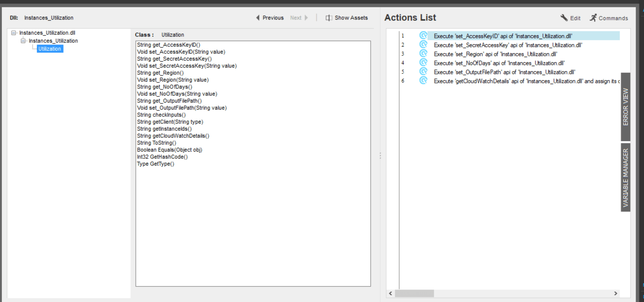Select the getCloudWatchDetails() method

[173, 136]
